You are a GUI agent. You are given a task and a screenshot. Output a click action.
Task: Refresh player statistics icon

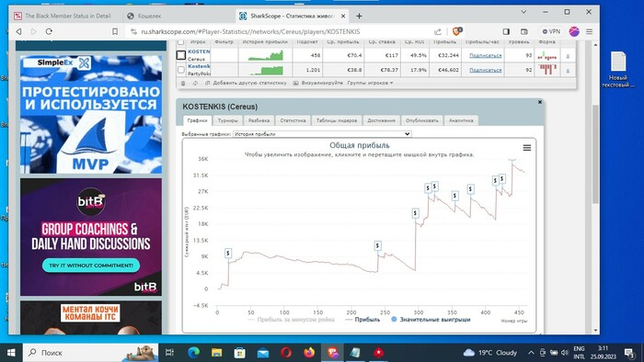[195, 83]
